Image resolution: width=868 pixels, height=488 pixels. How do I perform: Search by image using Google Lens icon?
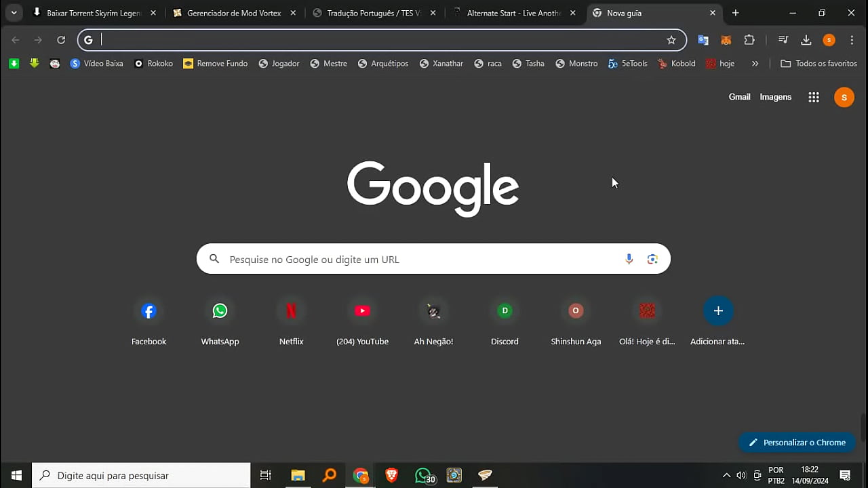pyautogui.click(x=652, y=259)
